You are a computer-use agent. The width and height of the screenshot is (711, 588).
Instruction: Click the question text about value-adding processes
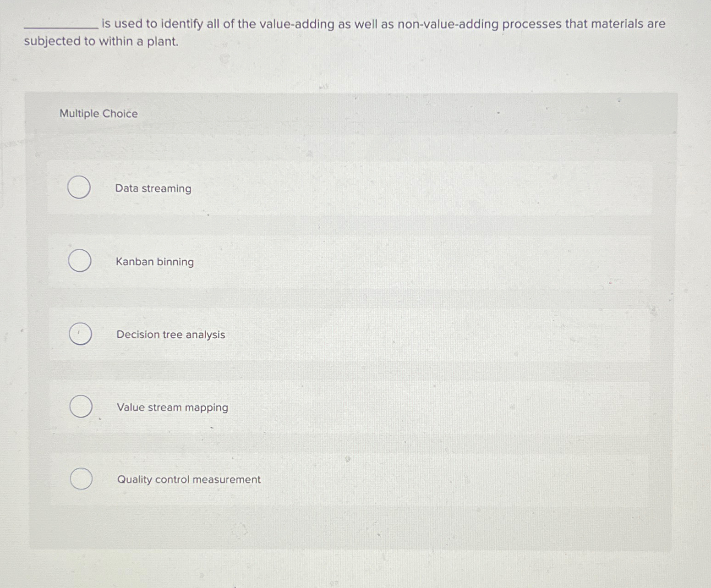(344, 32)
